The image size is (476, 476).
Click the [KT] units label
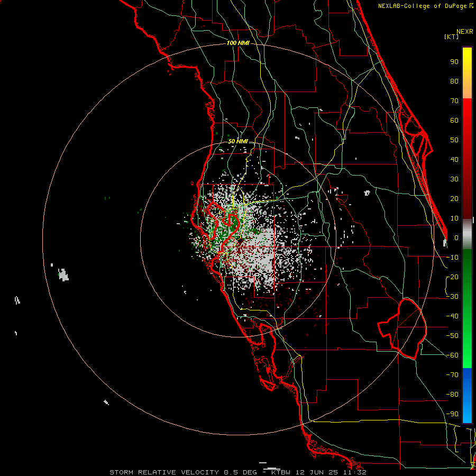pyautogui.click(x=452, y=36)
